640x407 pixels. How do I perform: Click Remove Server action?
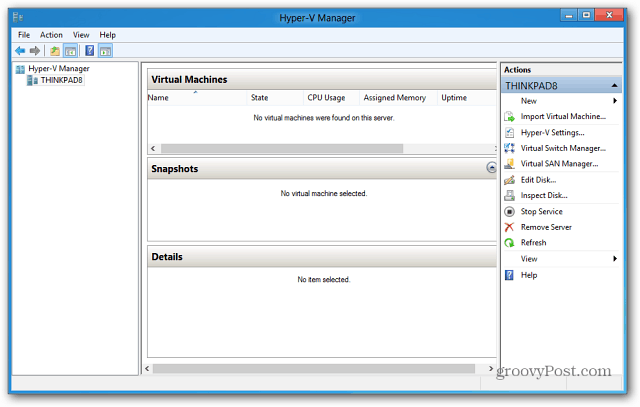tap(546, 227)
